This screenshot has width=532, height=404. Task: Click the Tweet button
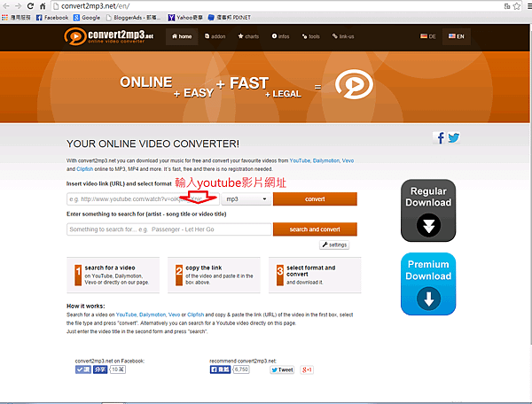(x=282, y=369)
